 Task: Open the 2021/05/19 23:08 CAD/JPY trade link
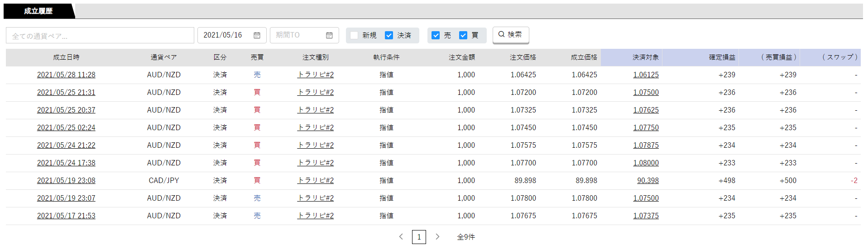tap(66, 181)
